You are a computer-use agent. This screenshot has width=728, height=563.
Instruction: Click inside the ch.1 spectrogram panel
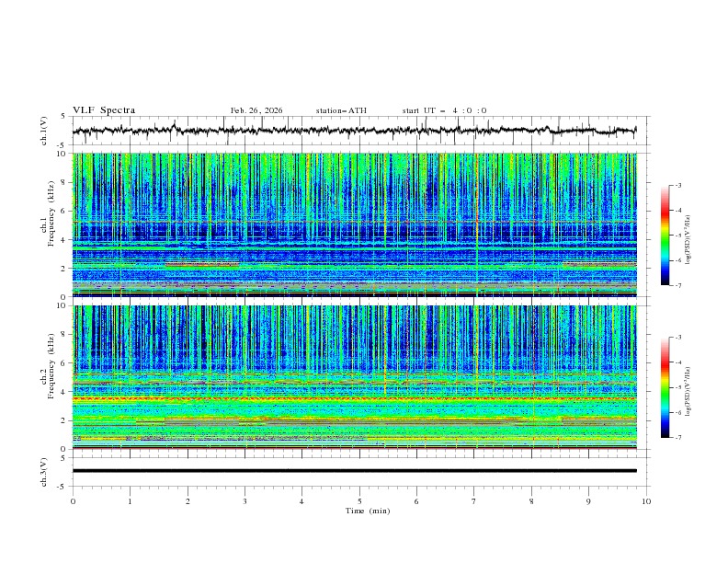(358, 225)
